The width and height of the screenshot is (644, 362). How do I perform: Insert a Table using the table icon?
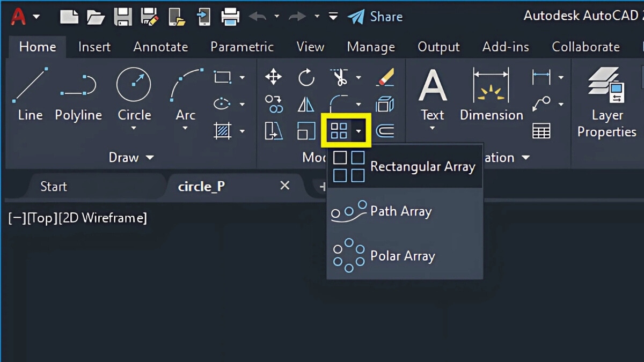pyautogui.click(x=541, y=131)
